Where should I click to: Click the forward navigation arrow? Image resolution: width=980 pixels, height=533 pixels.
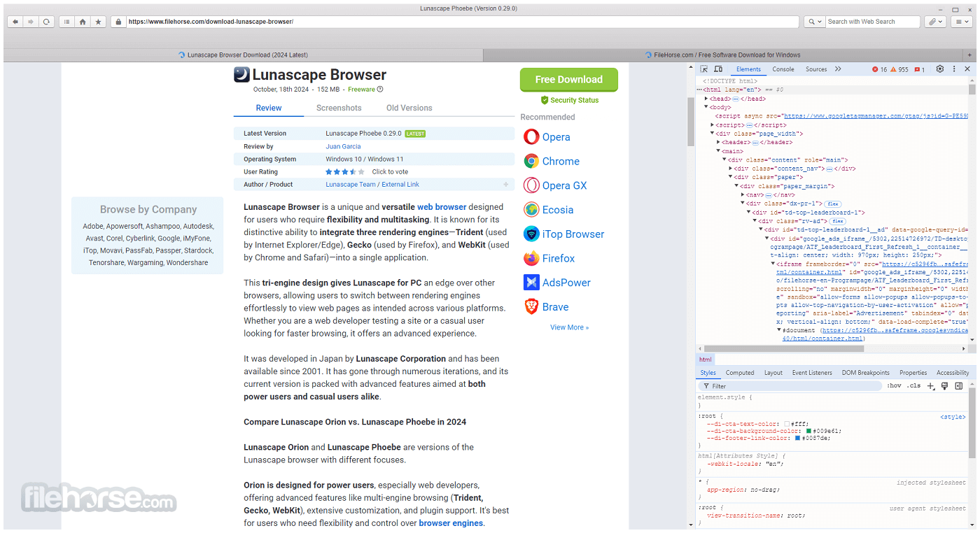tap(31, 22)
